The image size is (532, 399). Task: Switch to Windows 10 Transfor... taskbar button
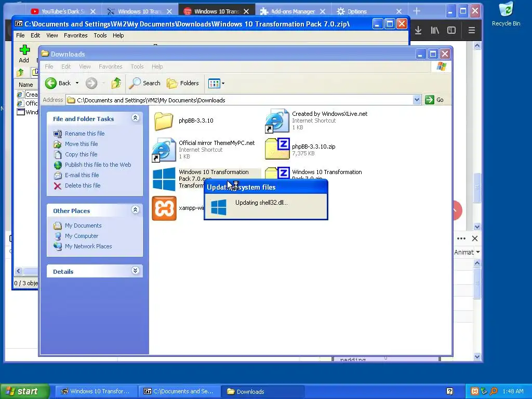coord(96,391)
